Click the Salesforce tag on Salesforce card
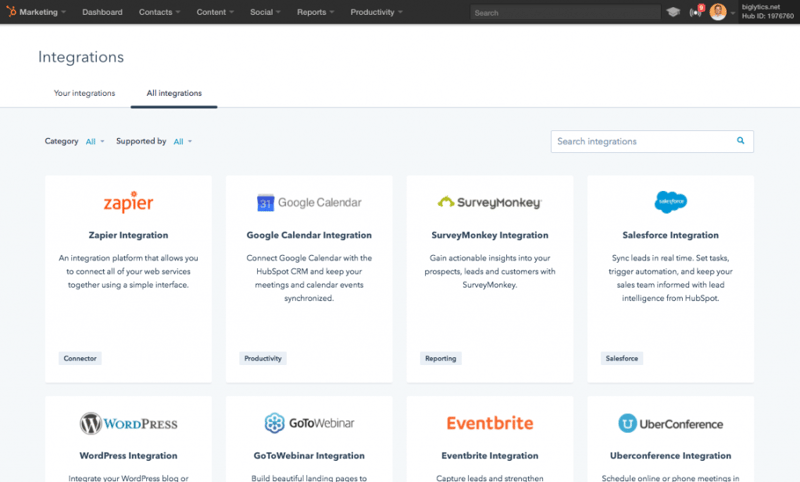 tap(621, 359)
